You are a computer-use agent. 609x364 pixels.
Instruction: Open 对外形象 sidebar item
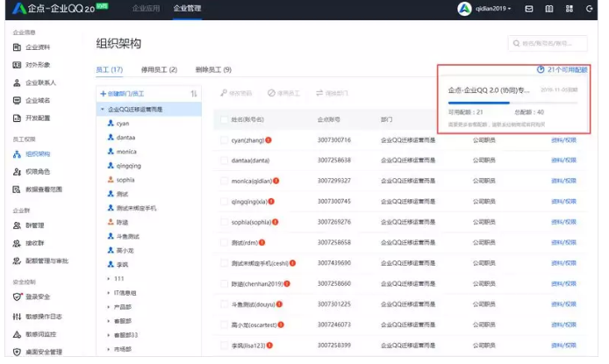click(x=32, y=65)
